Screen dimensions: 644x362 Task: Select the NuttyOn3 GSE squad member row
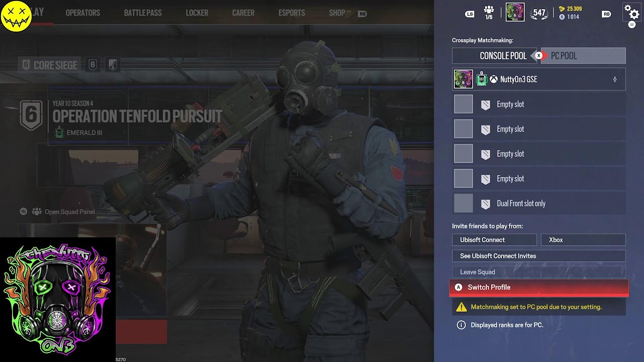coord(539,79)
